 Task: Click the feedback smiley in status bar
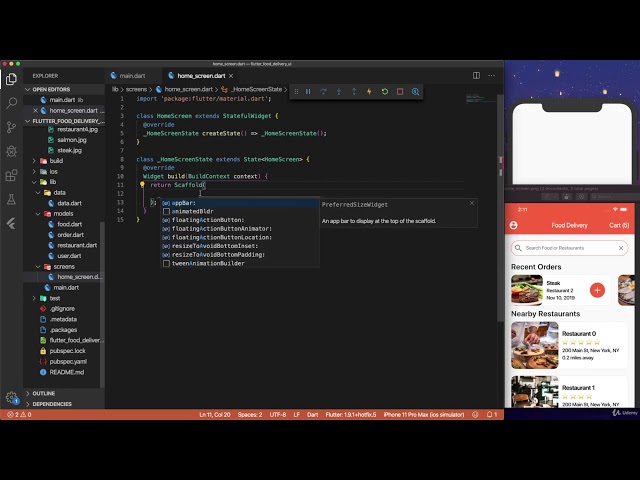tap(475, 414)
